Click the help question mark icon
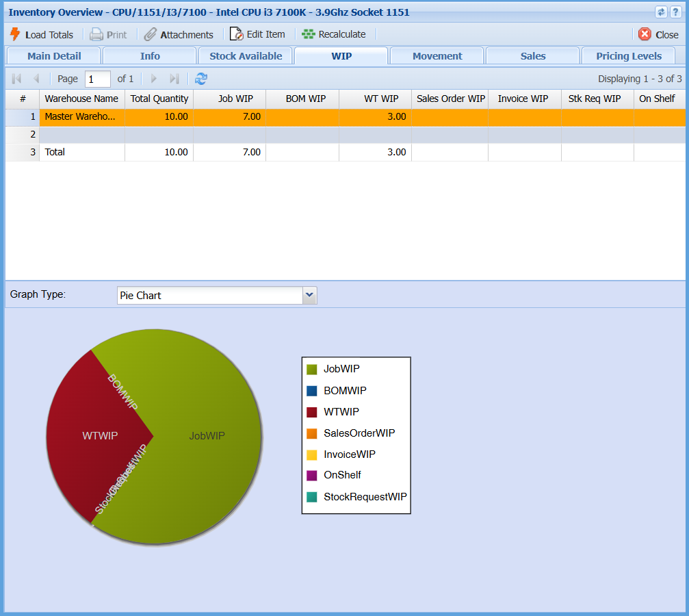Image resolution: width=689 pixels, height=616 pixels. tap(675, 12)
